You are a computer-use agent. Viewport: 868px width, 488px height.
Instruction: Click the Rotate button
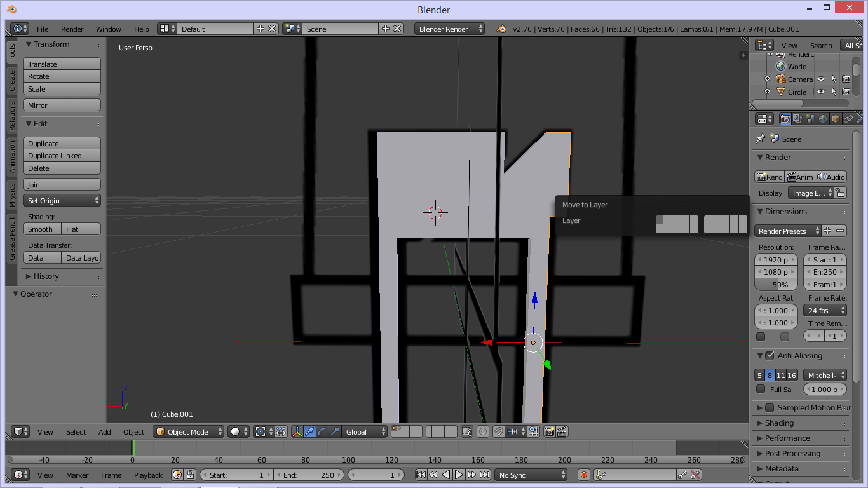(62, 76)
